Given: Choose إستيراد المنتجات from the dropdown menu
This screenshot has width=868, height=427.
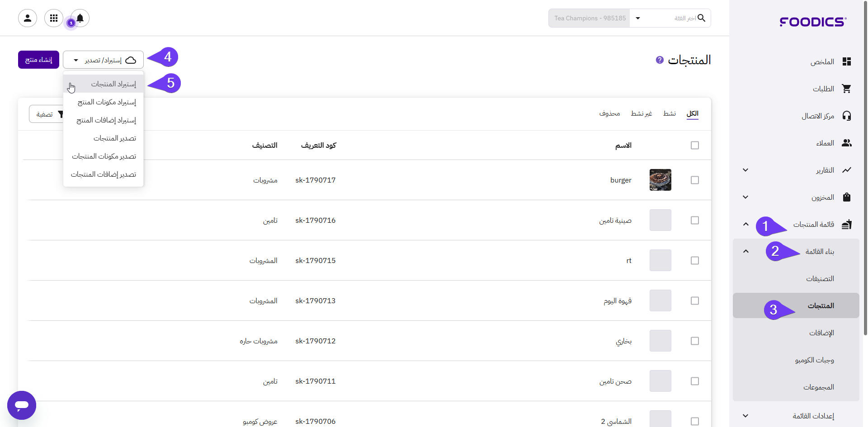Looking at the screenshot, I should (113, 84).
